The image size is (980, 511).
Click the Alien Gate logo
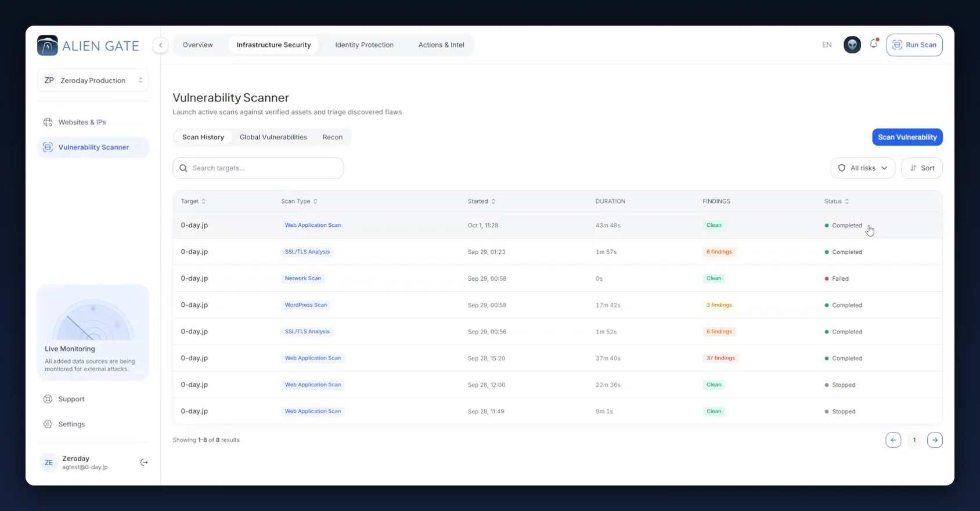coord(88,45)
